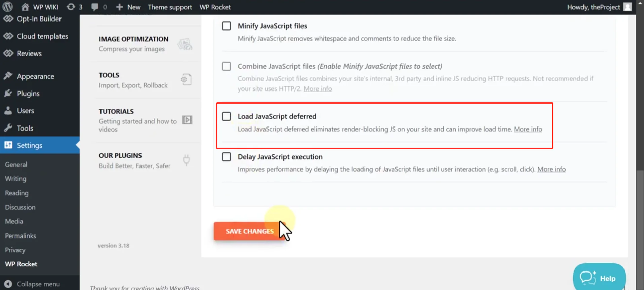Click the Image Optimization icon

tap(185, 44)
